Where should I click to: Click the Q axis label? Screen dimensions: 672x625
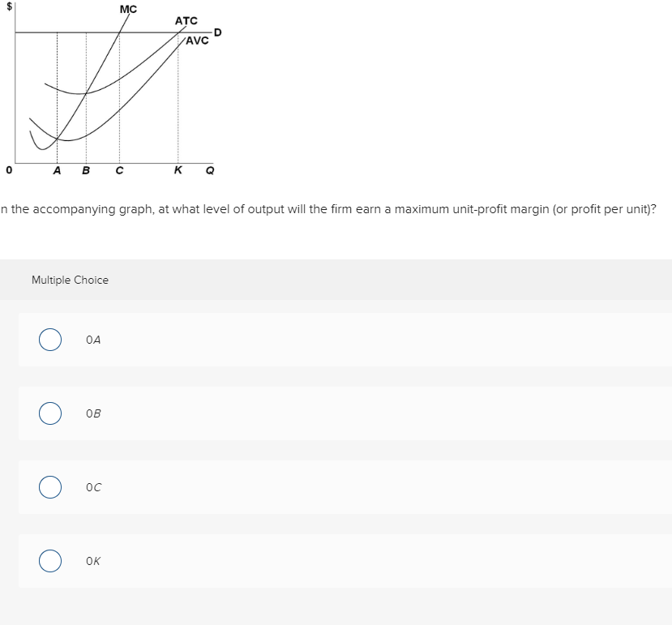pos(208,170)
